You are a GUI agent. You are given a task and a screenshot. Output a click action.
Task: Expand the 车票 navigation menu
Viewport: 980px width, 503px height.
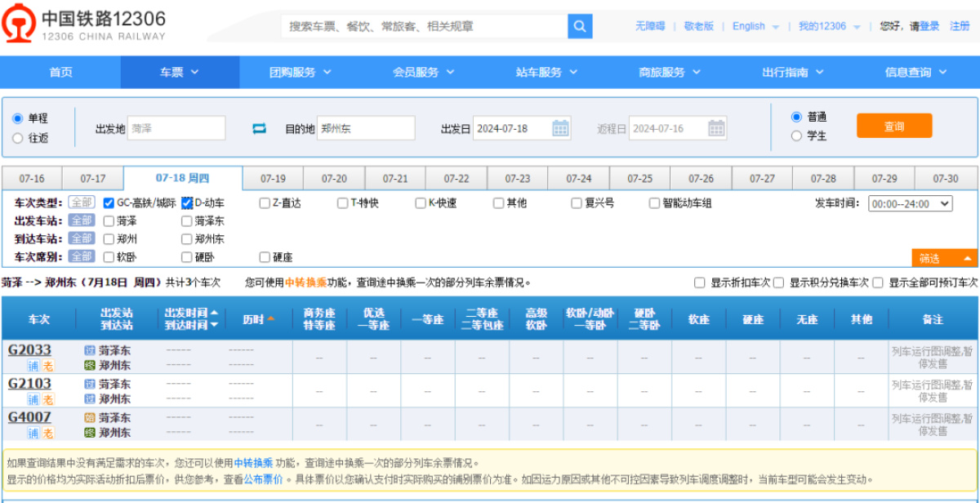179,73
